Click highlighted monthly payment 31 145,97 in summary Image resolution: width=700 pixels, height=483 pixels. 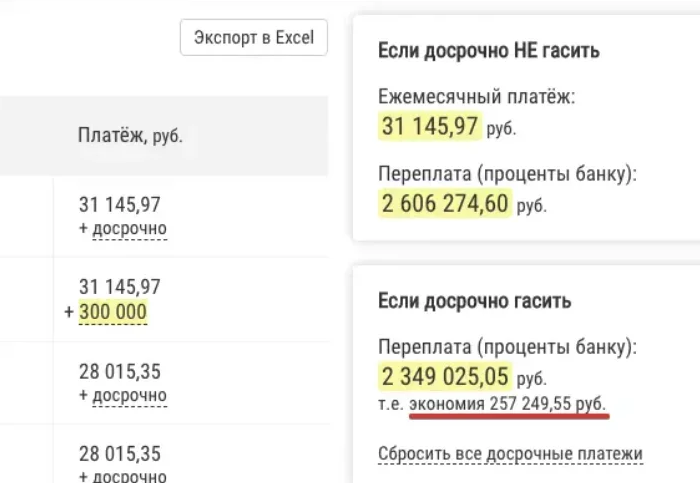[x=430, y=125]
